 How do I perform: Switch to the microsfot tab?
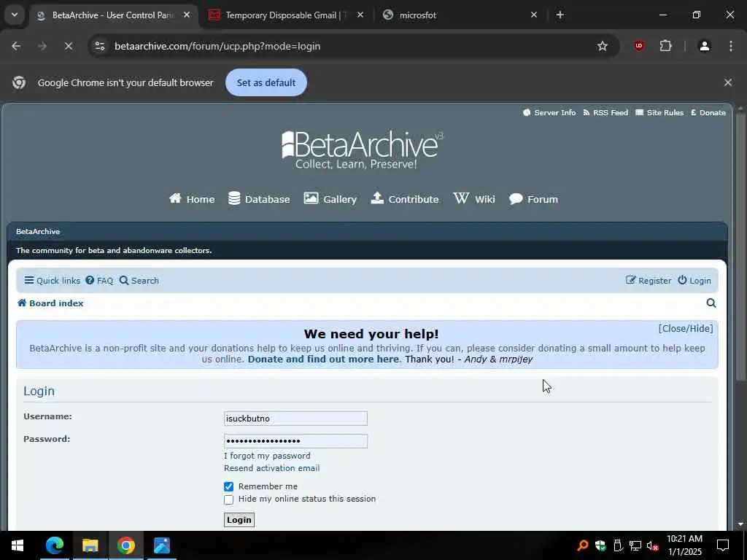461,15
